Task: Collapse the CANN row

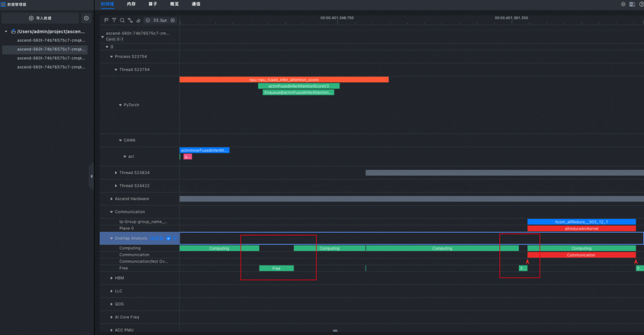Action: pos(120,141)
